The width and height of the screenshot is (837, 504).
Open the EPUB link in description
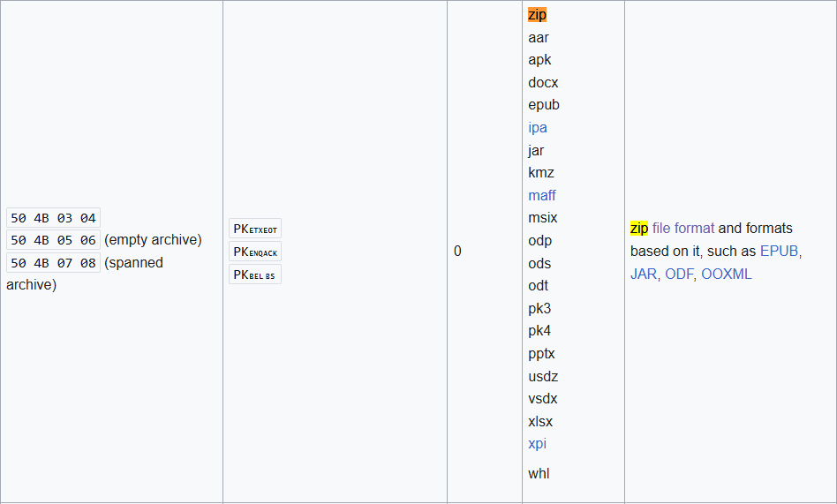779,252
